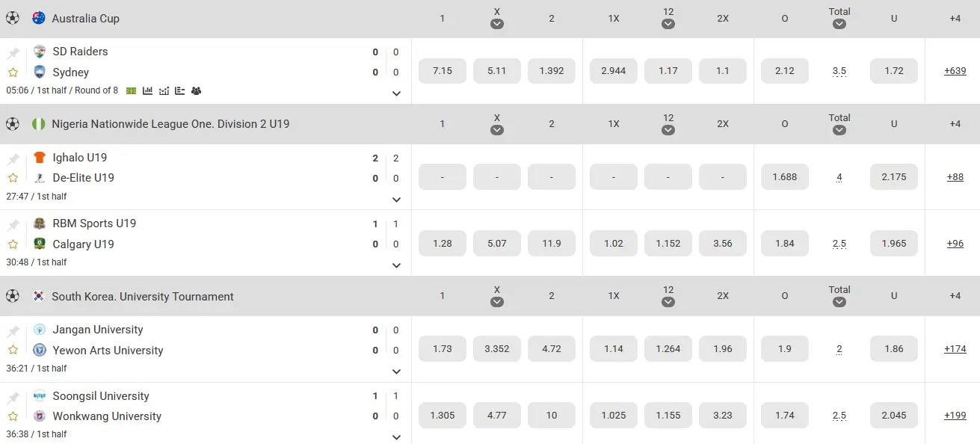Expand +4 columns in Australia Cup header

[955, 19]
